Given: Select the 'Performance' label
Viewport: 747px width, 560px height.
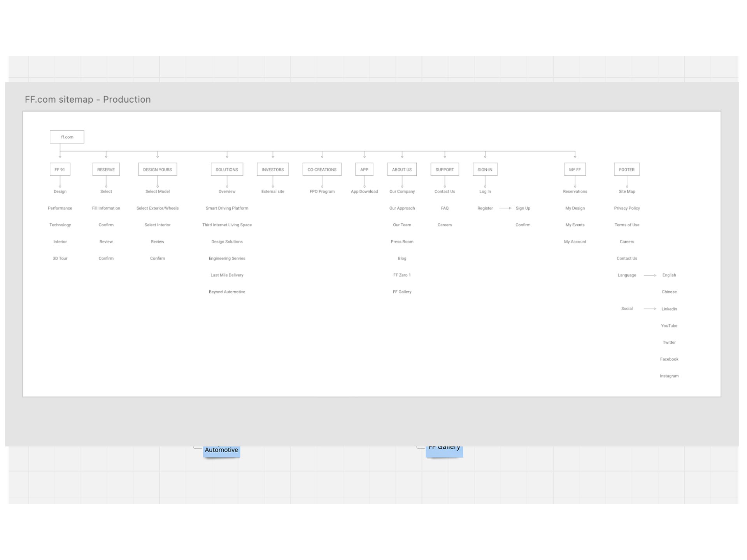Looking at the screenshot, I should (60, 208).
